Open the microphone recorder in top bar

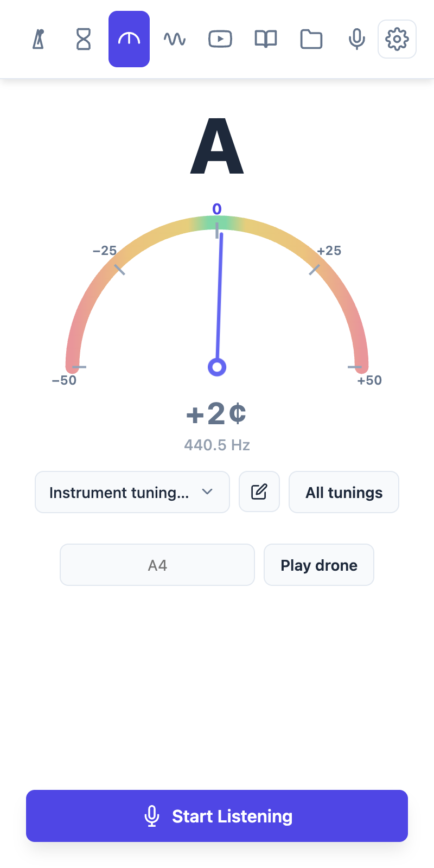point(356,39)
